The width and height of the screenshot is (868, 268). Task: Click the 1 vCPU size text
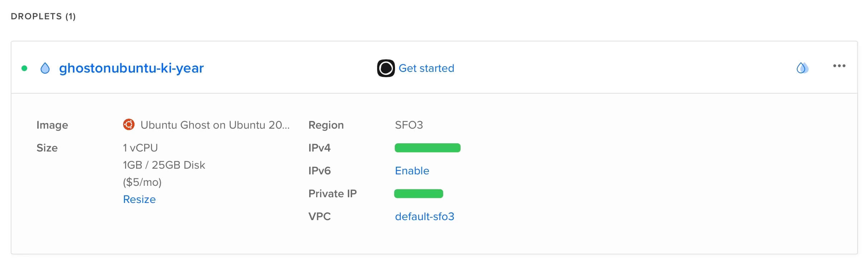pos(140,148)
